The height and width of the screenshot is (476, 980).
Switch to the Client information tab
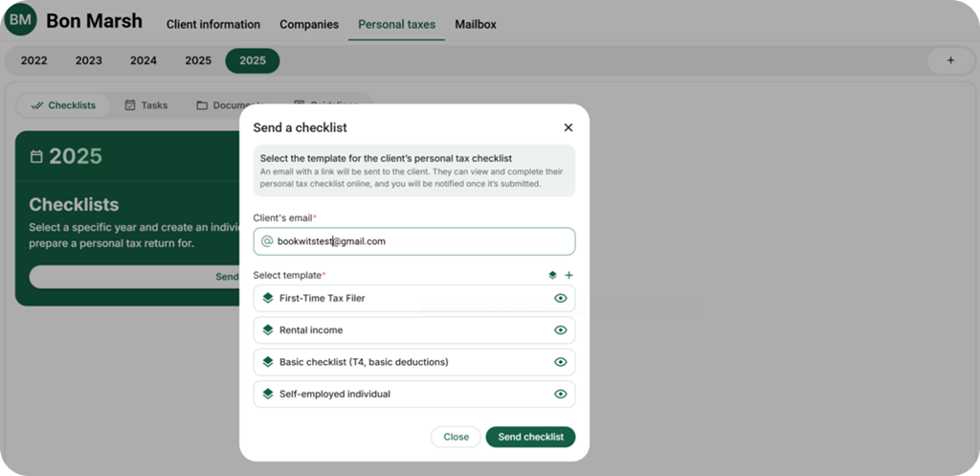212,24
